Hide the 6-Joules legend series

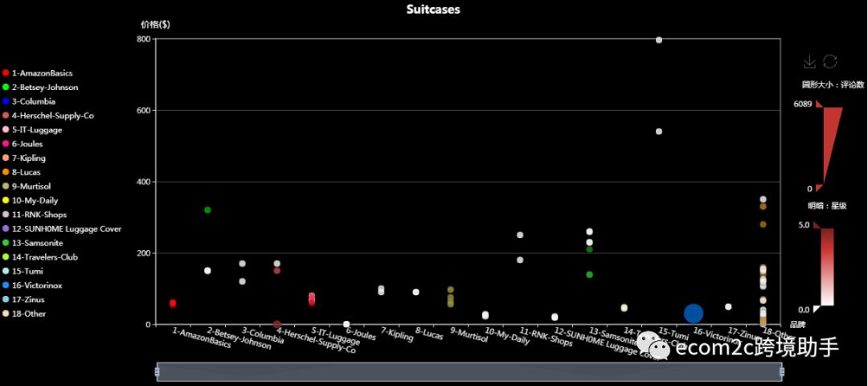[23, 144]
